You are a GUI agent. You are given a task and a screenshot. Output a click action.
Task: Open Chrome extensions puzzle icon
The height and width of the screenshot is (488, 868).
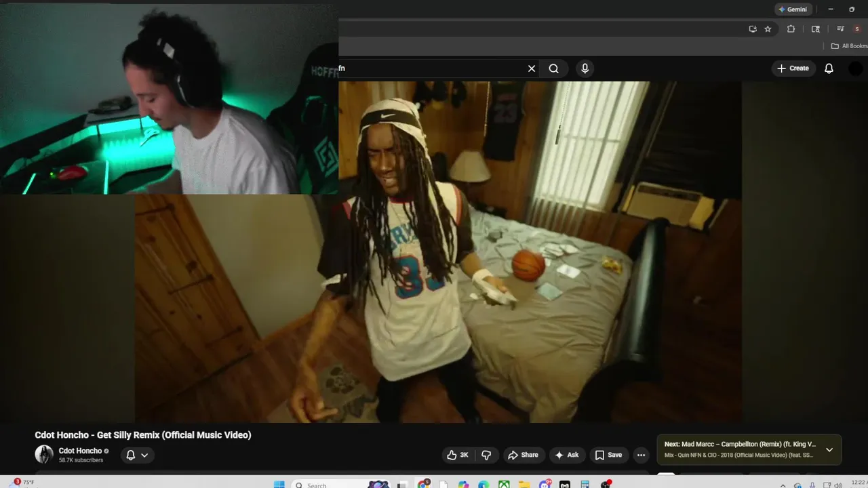coord(791,29)
